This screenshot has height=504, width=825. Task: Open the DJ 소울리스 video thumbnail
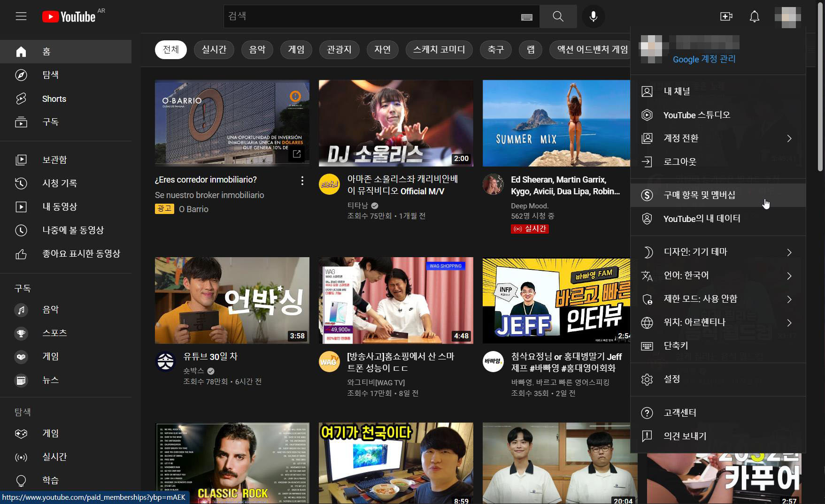pyautogui.click(x=396, y=123)
